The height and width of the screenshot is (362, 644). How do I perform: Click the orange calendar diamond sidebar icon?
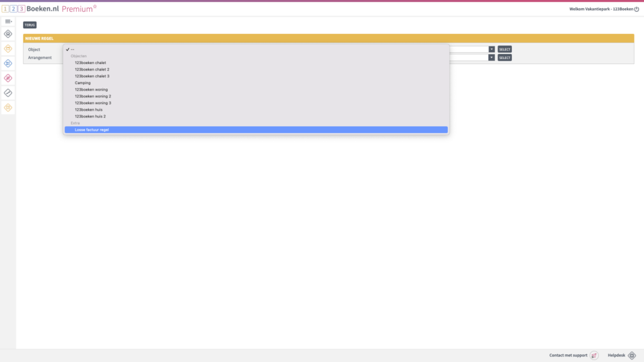[x=8, y=49]
